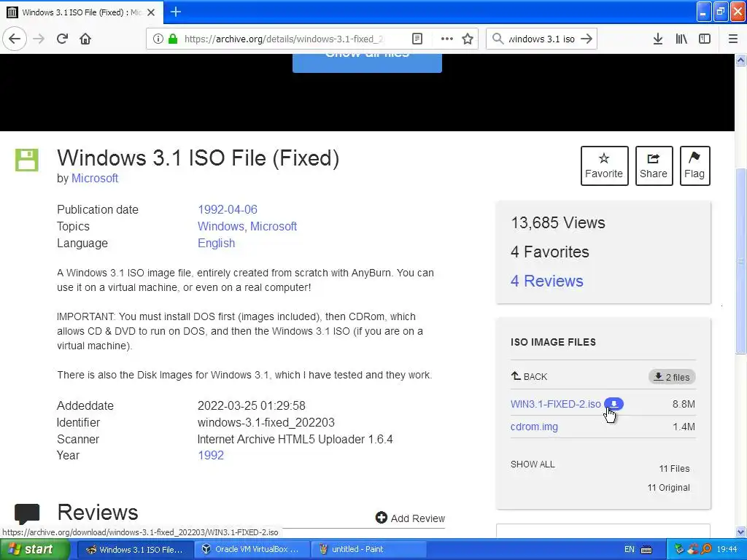Open a new tab with plus button

[x=175, y=12]
